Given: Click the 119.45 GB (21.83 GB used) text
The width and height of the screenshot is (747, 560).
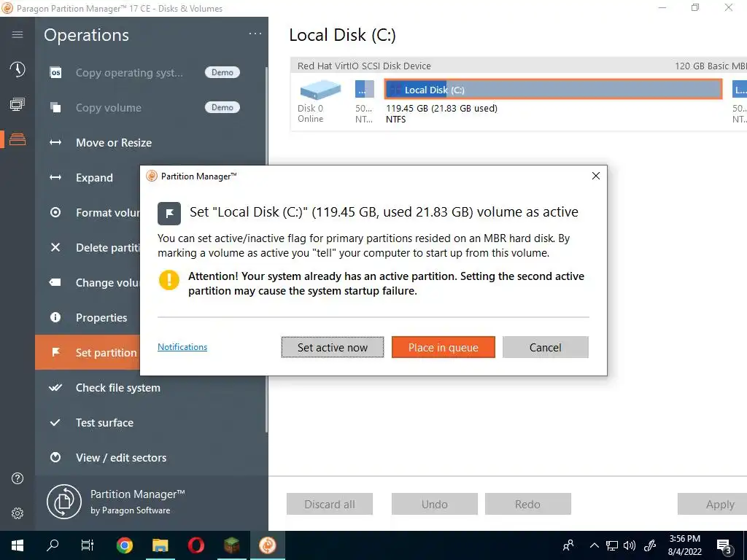Looking at the screenshot, I should pyautogui.click(x=441, y=108).
